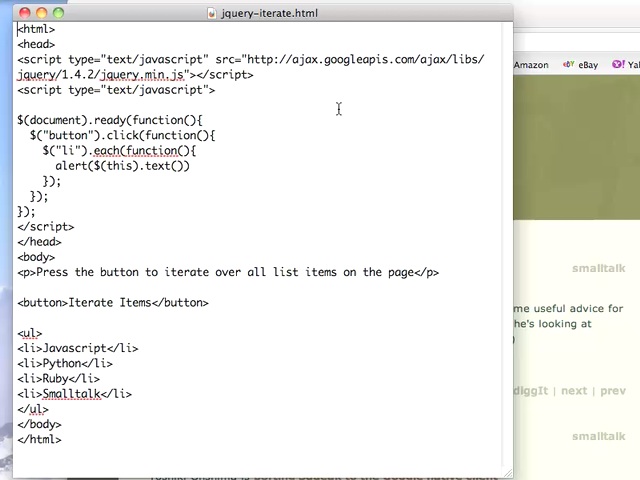
Task: Click on 'alert($(this).text())' line
Action: point(122,166)
